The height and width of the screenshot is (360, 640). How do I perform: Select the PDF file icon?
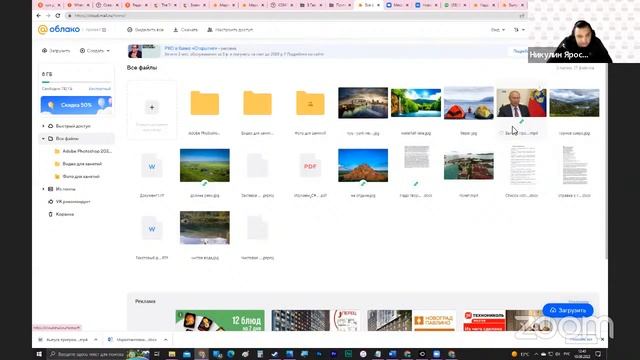tap(310, 167)
